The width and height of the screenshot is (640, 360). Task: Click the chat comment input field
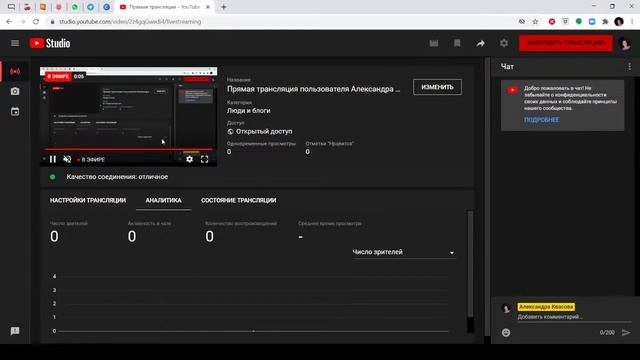(573, 317)
